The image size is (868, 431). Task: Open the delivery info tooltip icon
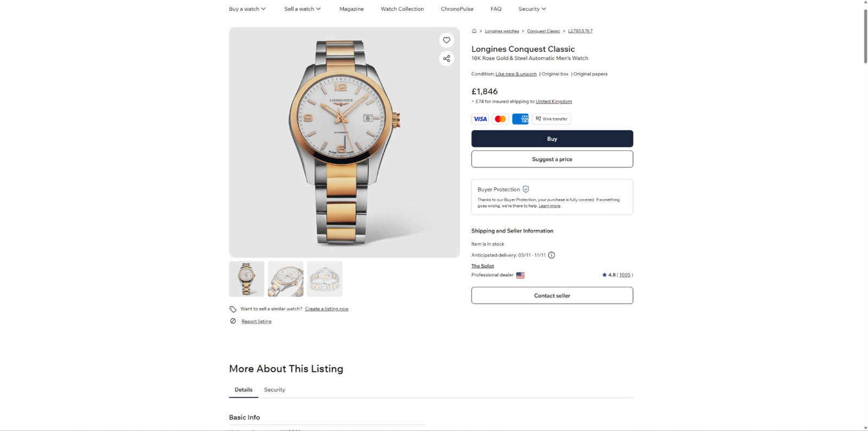[551, 255]
